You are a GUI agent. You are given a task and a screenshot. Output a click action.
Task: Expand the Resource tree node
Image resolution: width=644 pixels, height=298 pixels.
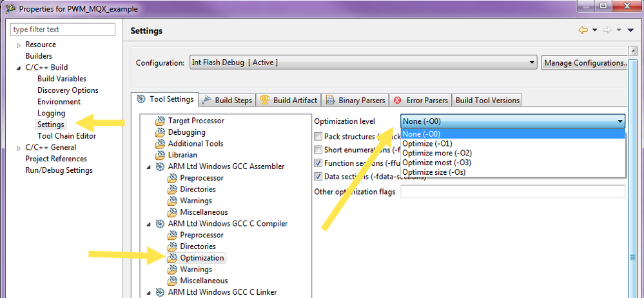click(19, 45)
